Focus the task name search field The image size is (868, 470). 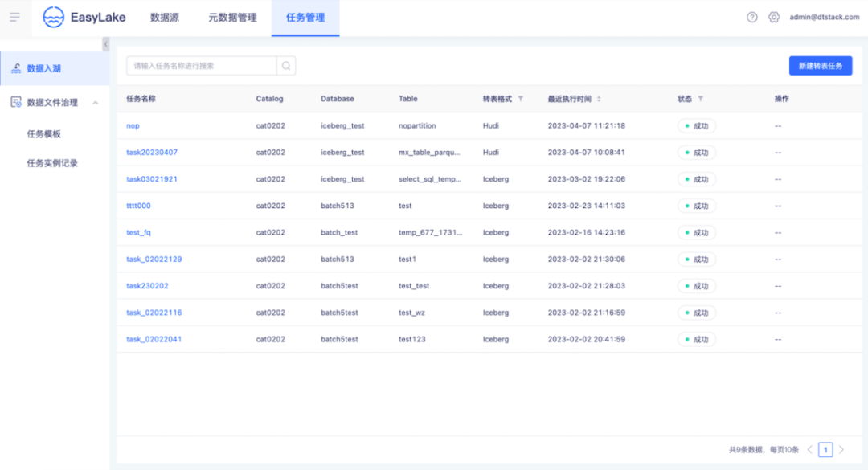tap(202, 66)
